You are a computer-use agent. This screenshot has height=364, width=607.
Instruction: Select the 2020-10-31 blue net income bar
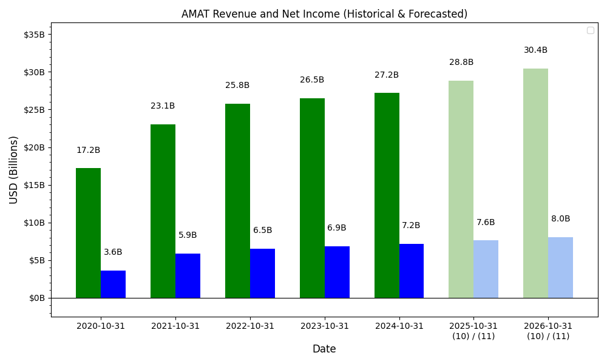click(113, 285)
